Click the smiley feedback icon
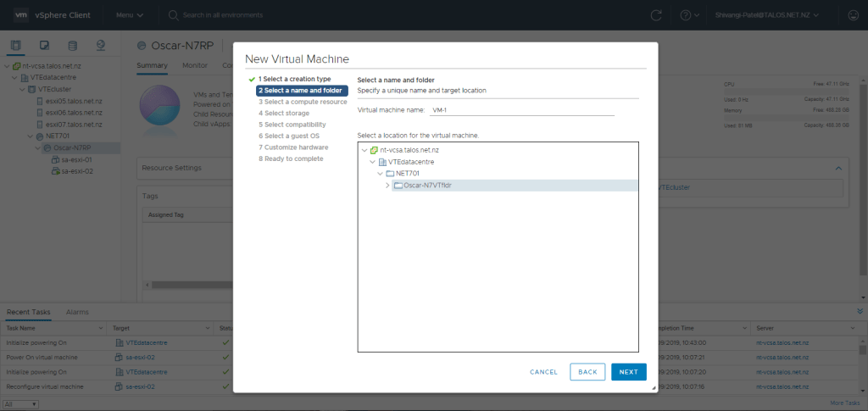The width and height of the screenshot is (868, 411). click(x=852, y=15)
